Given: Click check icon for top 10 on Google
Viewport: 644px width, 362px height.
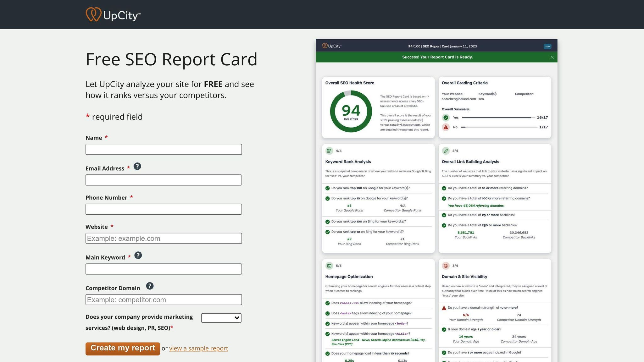Looking at the screenshot, I should [x=327, y=199].
